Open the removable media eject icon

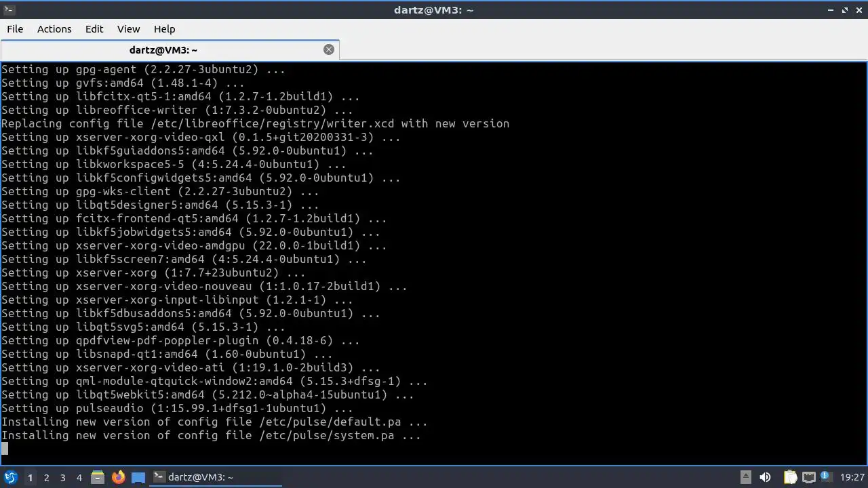(x=745, y=477)
